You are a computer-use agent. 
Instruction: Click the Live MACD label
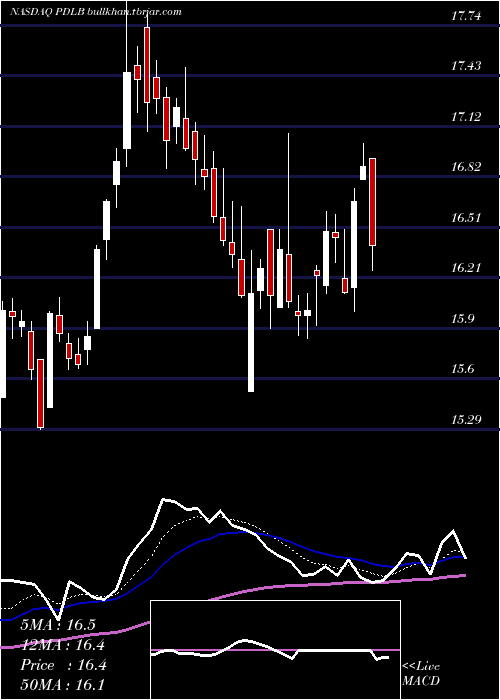(421, 674)
